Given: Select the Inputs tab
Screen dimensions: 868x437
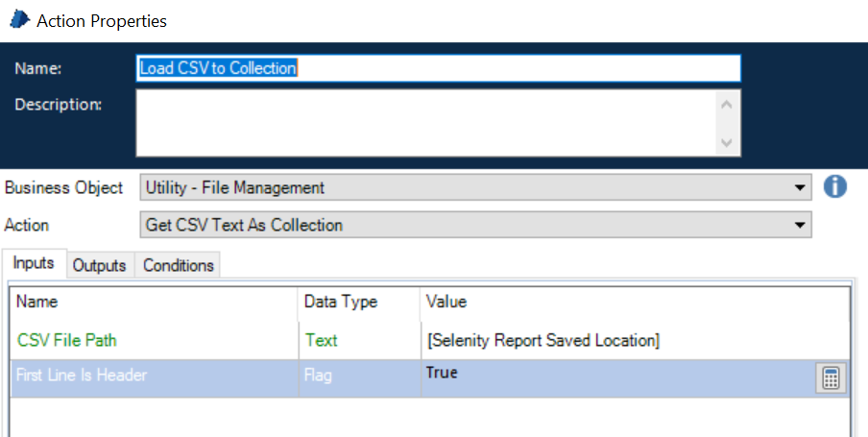Looking at the screenshot, I should pos(34,262).
